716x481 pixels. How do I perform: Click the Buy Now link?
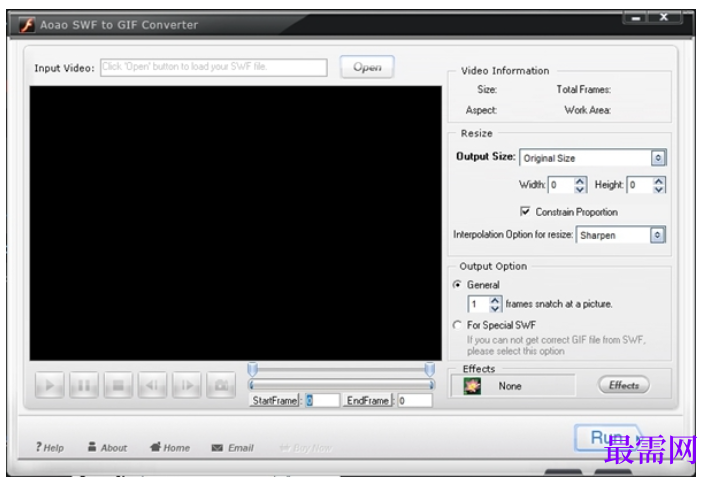306,448
